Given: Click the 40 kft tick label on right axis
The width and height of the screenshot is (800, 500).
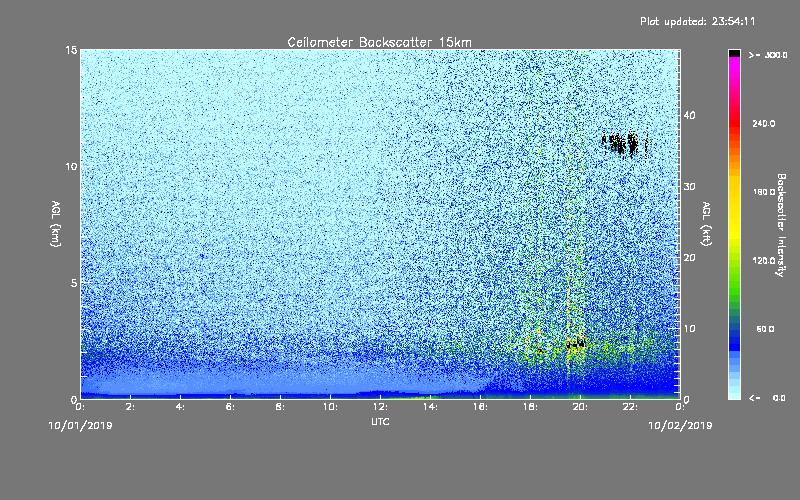Looking at the screenshot, I should pos(689,115).
